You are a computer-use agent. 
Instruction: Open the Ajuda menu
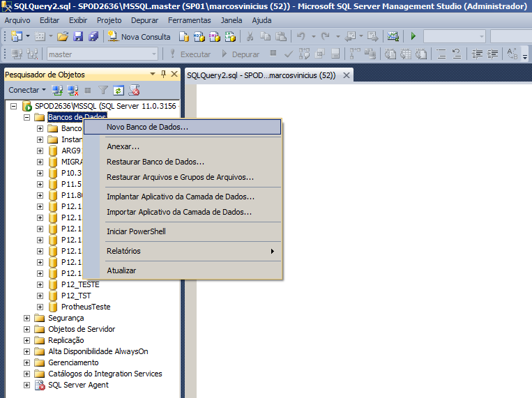261,20
